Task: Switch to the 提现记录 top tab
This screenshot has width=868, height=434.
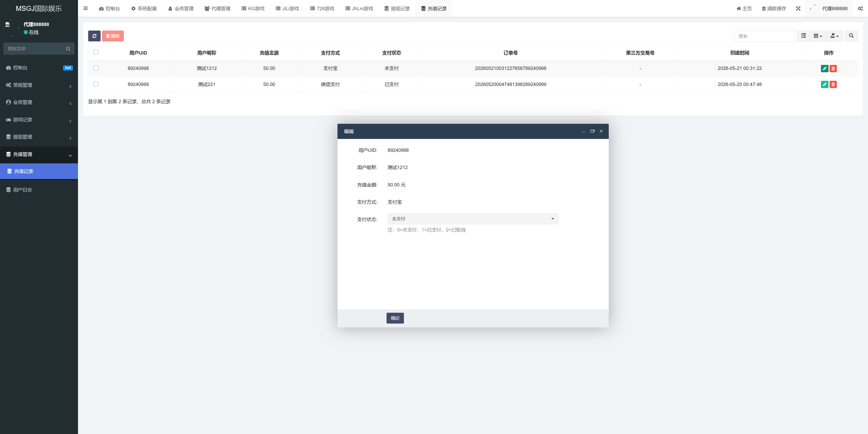Action: coord(397,8)
